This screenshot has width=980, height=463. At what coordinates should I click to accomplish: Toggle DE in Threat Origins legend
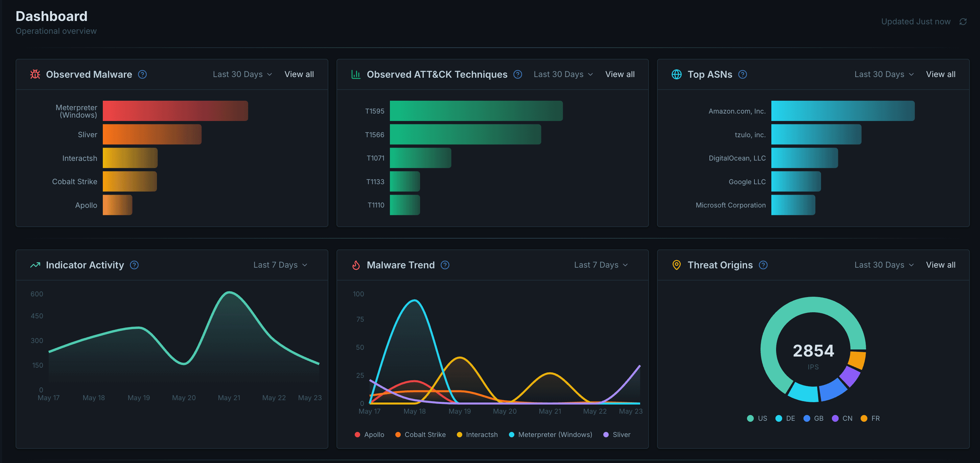pos(785,418)
